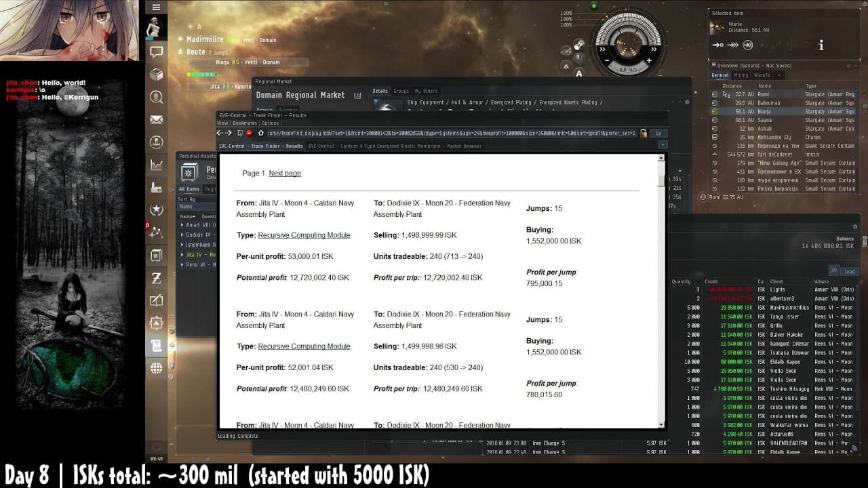Image resolution: width=868 pixels, height=488 pixels.
Task: Open the in-game browser globe icon
Action: [x=157, y=368]
